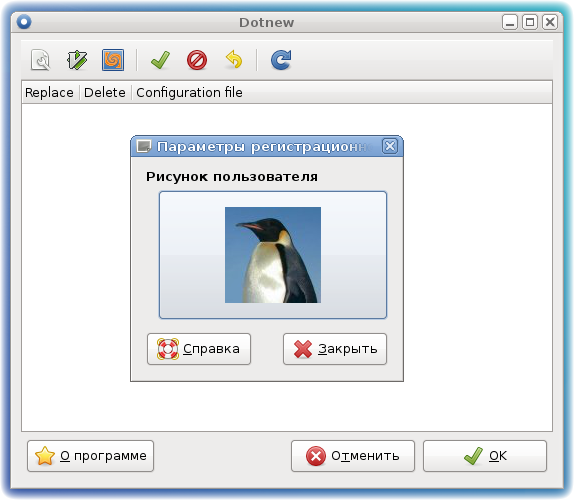The image size is (574, 500).
Task: Maximize the Dotnew window
Action: tap(530, 22)
